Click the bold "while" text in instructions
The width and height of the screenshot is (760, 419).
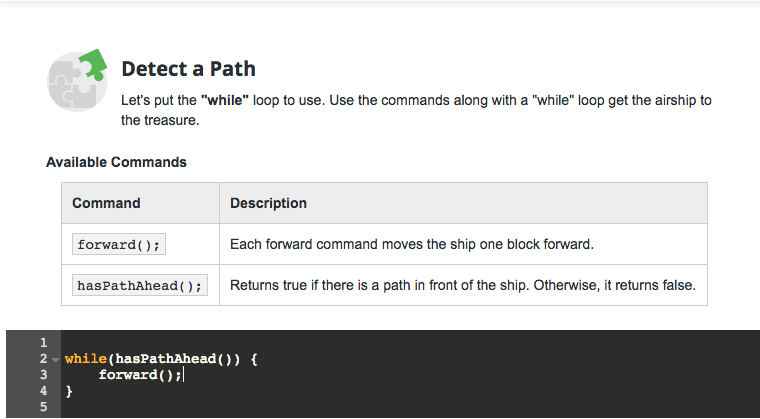coord(225,101)
